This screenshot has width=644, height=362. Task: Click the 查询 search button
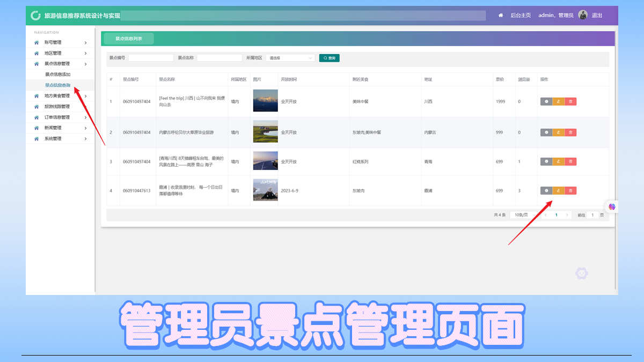tap(329, 58)
